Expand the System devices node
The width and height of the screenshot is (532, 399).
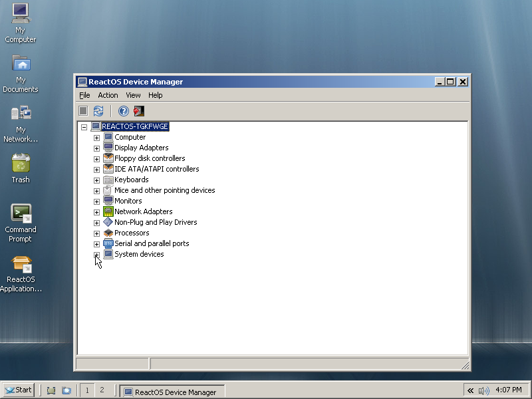click(96, 255)
